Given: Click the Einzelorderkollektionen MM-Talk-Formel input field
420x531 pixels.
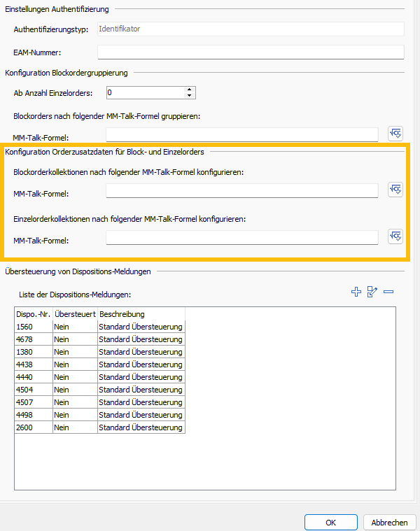Looking at the screenshot, I should (241, 239).
